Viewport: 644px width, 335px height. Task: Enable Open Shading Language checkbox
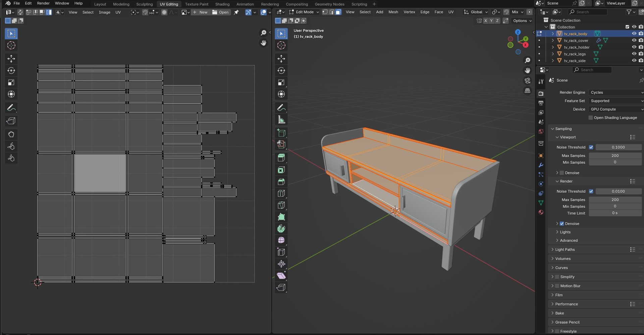point(591,118)
